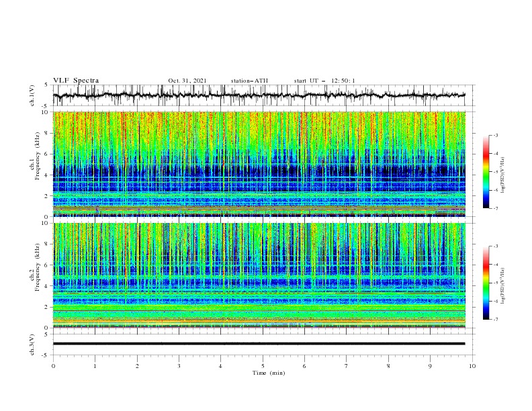This screenshot has height=411, width=532.
Task: Click the ch.1 waveform time-series plot
Action: coord(259,95)
